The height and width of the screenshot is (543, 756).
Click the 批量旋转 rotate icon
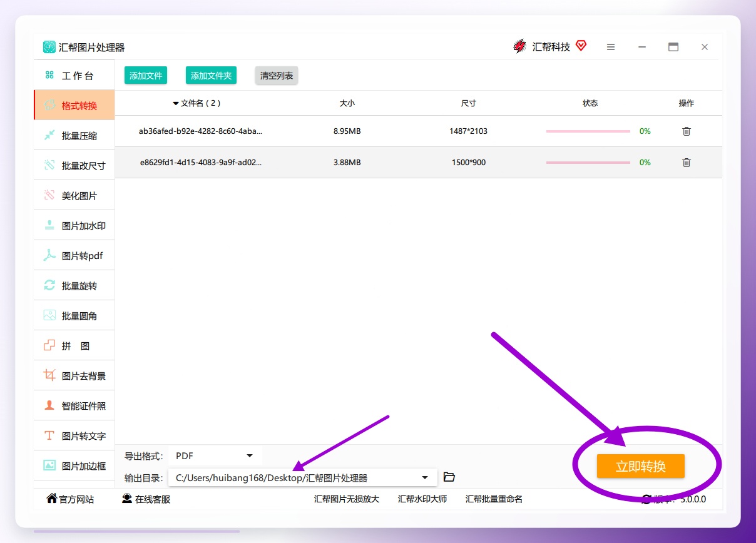[49, 285]
